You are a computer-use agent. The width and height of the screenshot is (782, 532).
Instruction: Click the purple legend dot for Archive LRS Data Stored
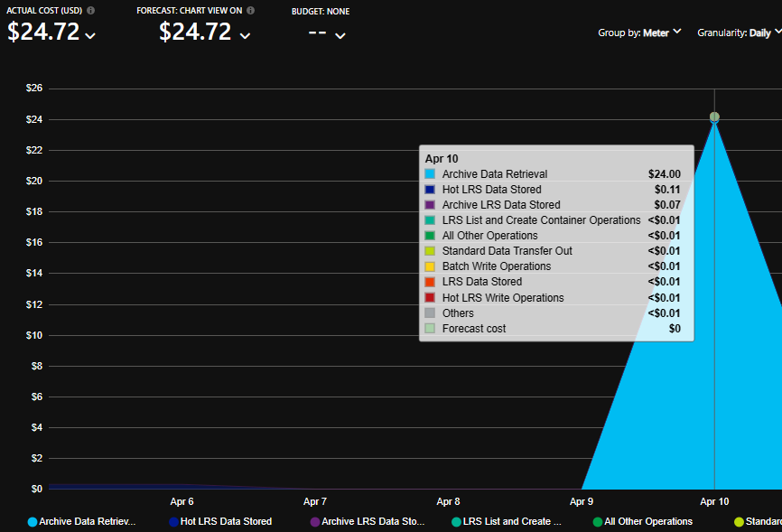[315, 522]
